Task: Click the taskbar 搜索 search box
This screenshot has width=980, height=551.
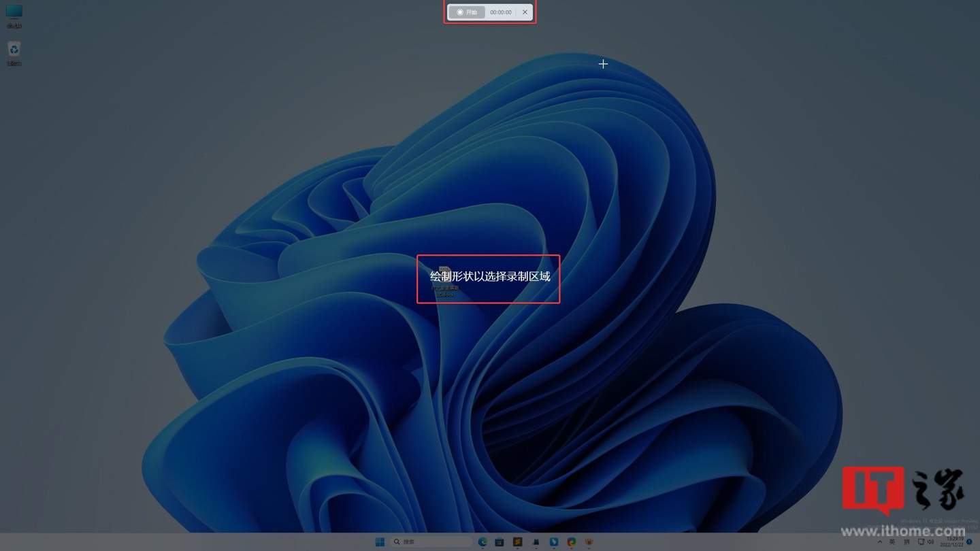Action: point(431,542)
